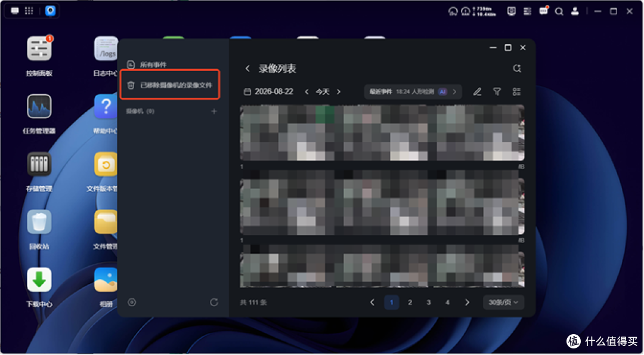Go to next day arrow after 今天
Screen dimensions: 644x355
(339, 92)
